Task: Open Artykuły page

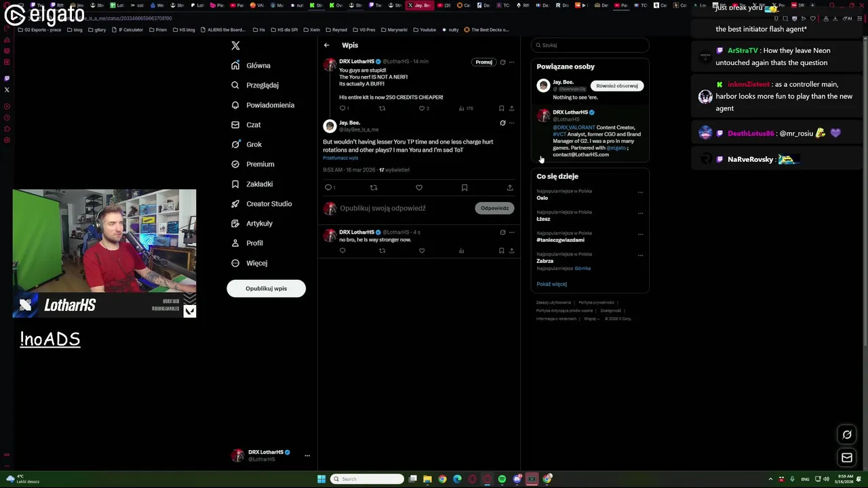Action: [x=252, y=223]
